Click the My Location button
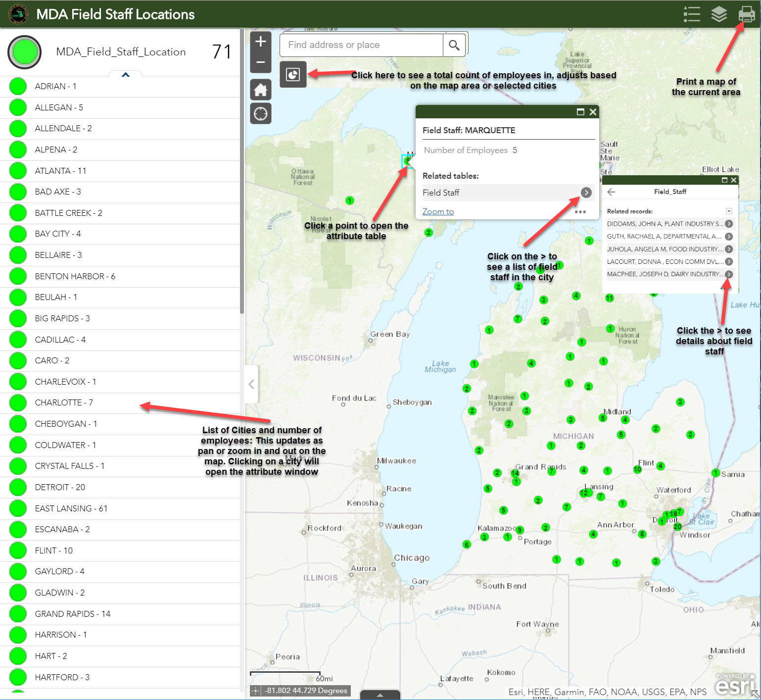This screenshot has height=700, width=761. tap(261, 114)
